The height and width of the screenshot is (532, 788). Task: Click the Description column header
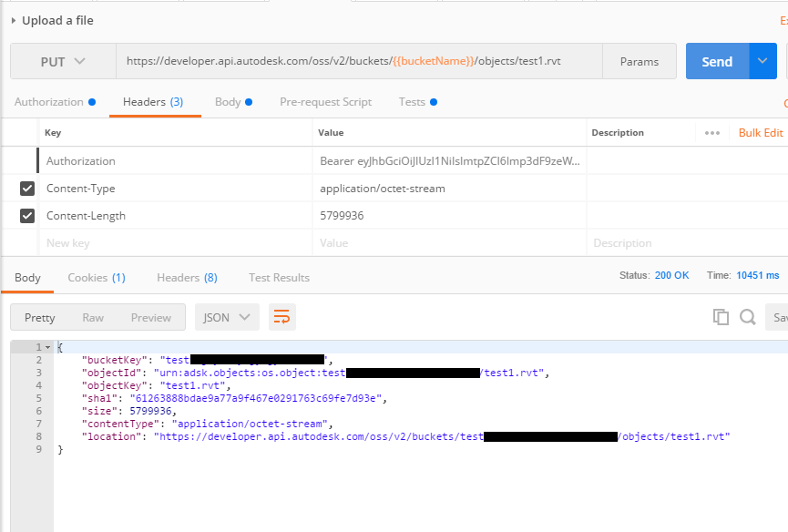click(x=618, y=133)
